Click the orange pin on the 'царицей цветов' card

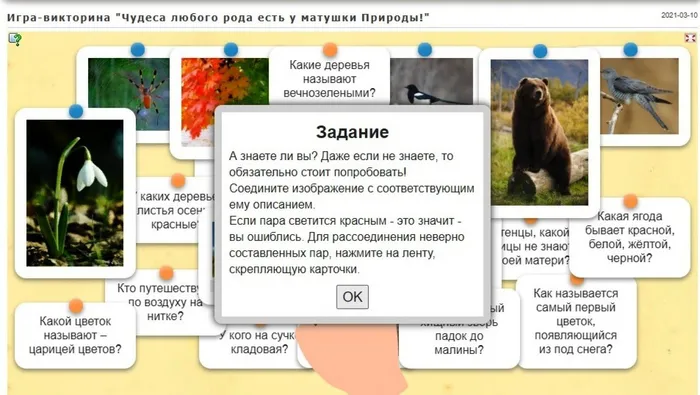click(76, 306)
